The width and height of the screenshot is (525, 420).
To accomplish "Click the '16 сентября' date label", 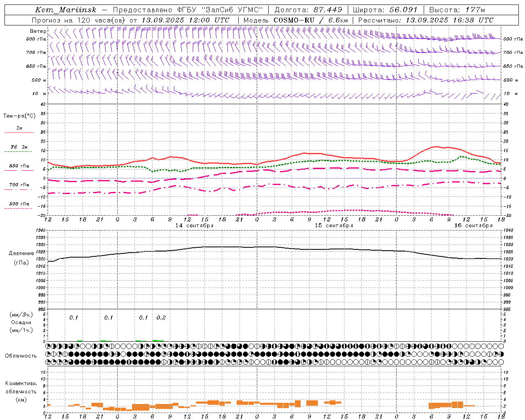I will [x=473, y=226].
